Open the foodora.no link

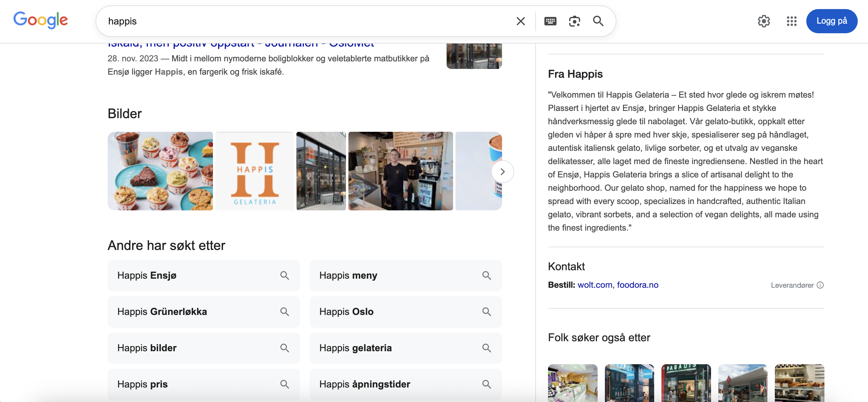pos(638,284)
